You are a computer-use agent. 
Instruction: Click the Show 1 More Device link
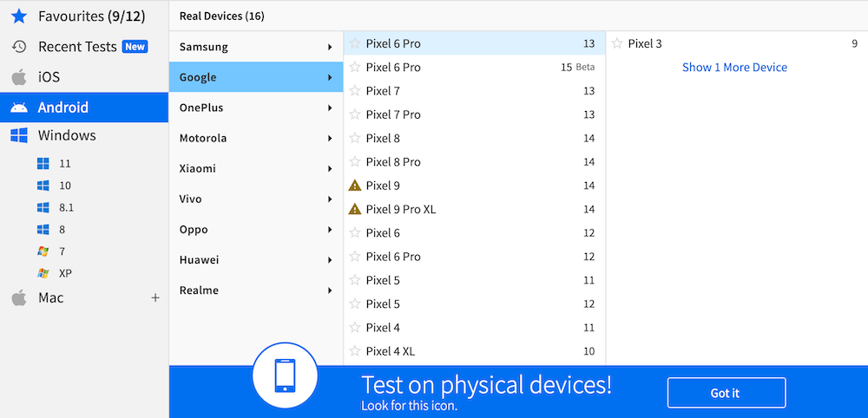coord(734,68)
